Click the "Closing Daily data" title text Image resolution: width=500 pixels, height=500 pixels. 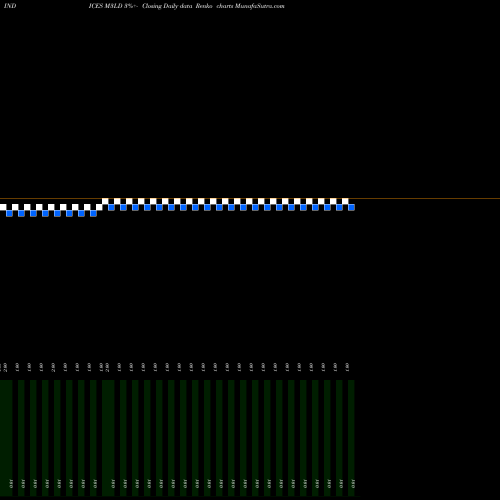tap(167, 6)
